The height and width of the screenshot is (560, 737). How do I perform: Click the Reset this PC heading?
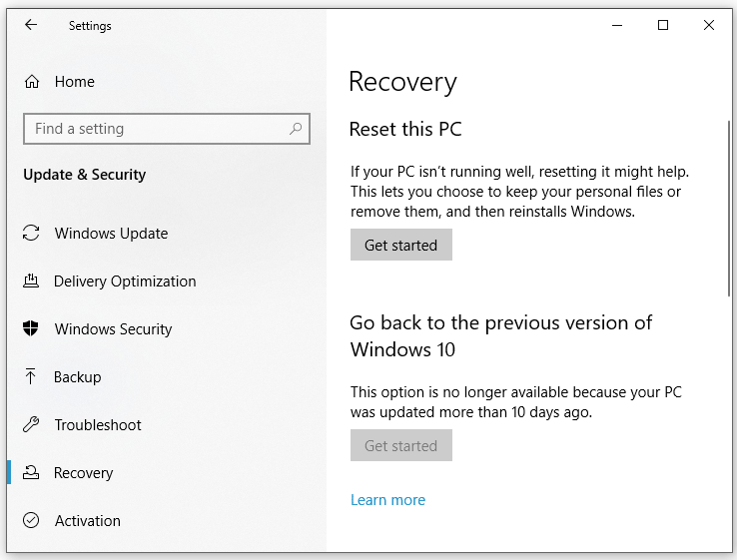coord(405,129)
